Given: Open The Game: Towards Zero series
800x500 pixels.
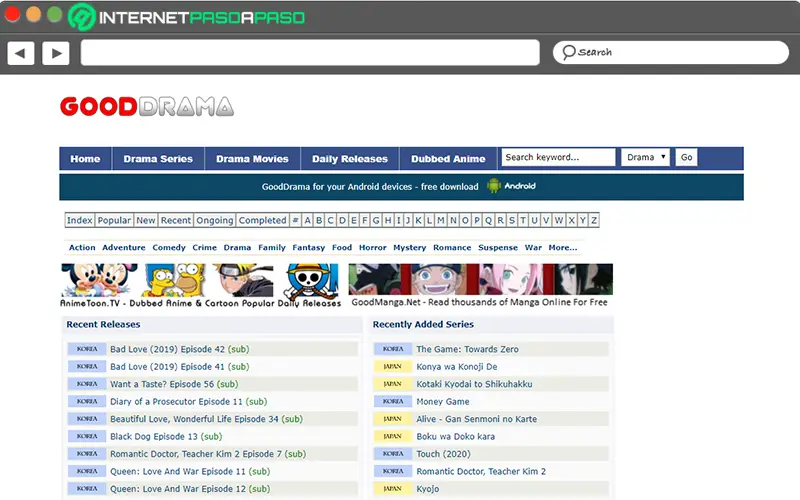Looking at the screenshot, I should (467, 349).
